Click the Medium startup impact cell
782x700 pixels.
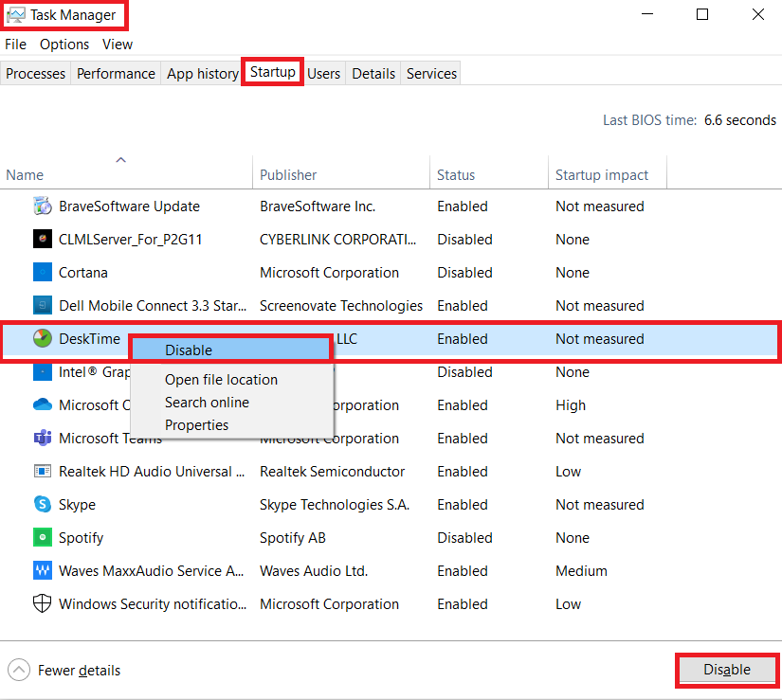[x=581, y=571]
